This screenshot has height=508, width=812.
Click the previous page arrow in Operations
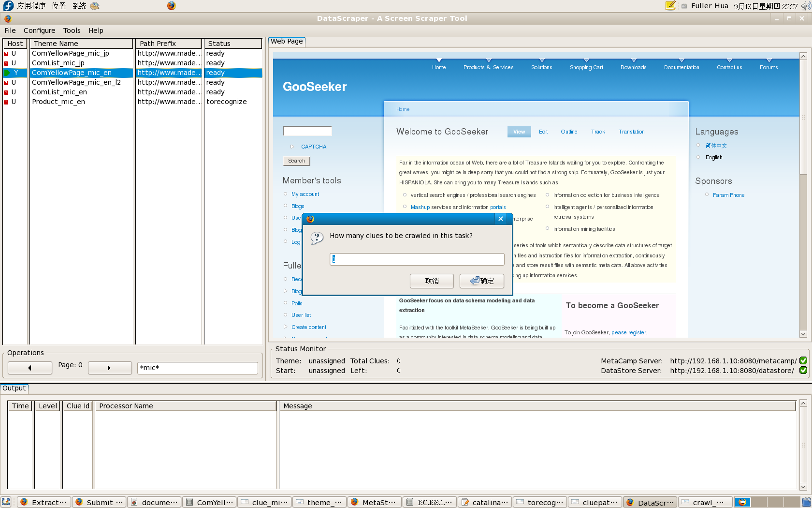click(x=30, y=368)
